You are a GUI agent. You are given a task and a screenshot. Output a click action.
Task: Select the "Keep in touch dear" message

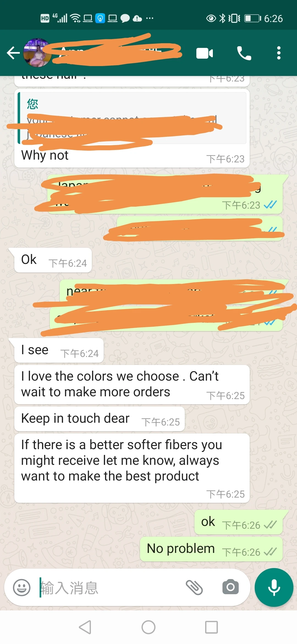pyautogui.click(x=100, y=419)
